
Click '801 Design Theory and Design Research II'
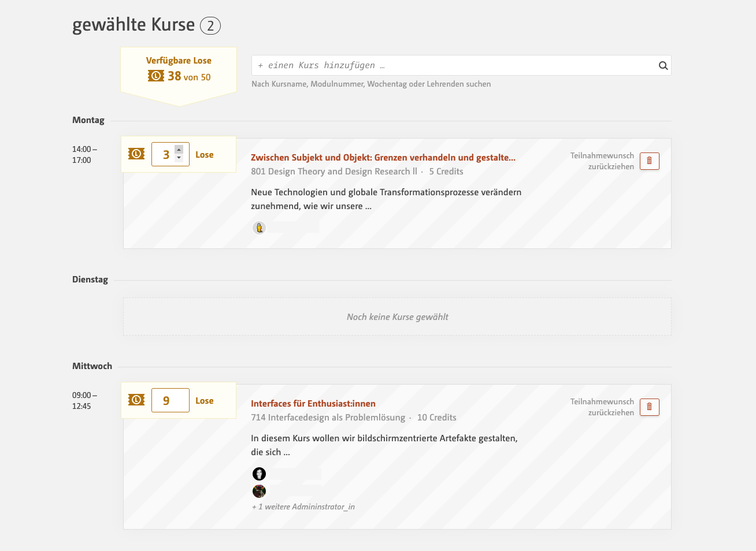coord(334,171)
